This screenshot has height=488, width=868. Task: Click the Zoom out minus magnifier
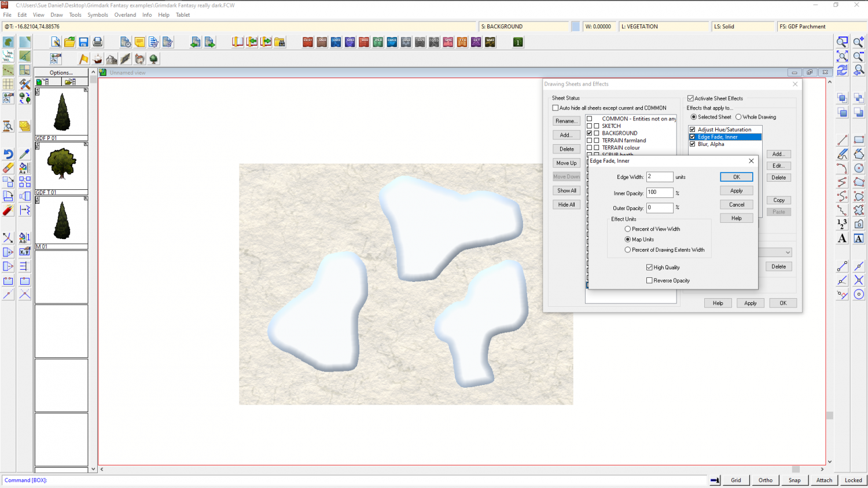click(x=859, y=56)
